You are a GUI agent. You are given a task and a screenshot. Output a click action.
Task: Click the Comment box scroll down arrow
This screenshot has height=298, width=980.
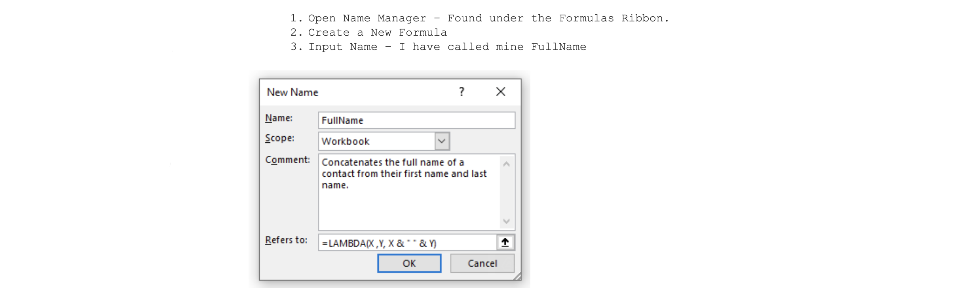click(x=506, y=221)
